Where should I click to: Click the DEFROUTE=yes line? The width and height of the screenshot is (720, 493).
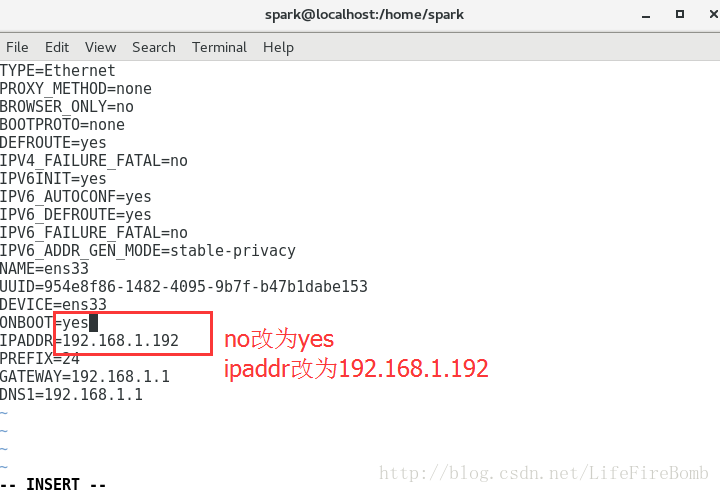[53, 143]
